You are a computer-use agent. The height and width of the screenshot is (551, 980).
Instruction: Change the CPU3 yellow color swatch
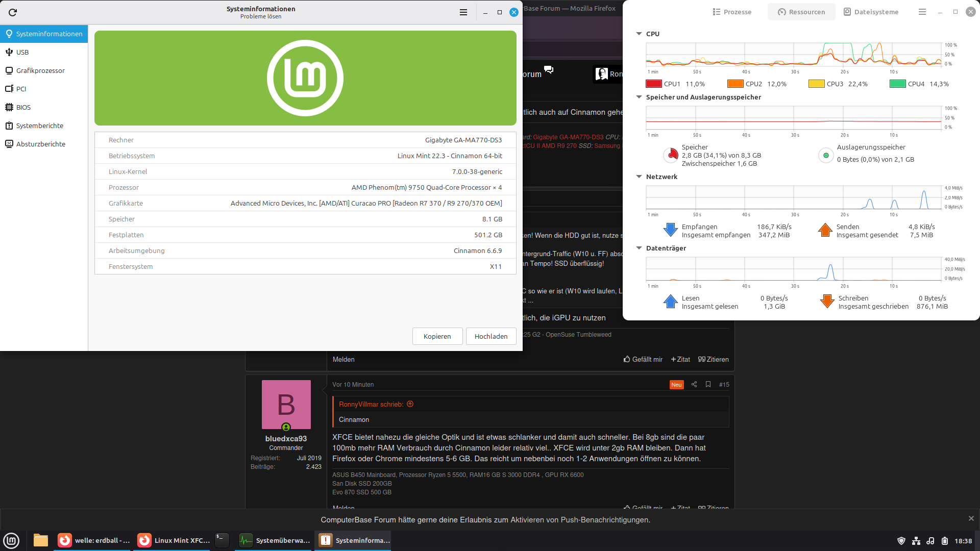(x=817, y=84)
